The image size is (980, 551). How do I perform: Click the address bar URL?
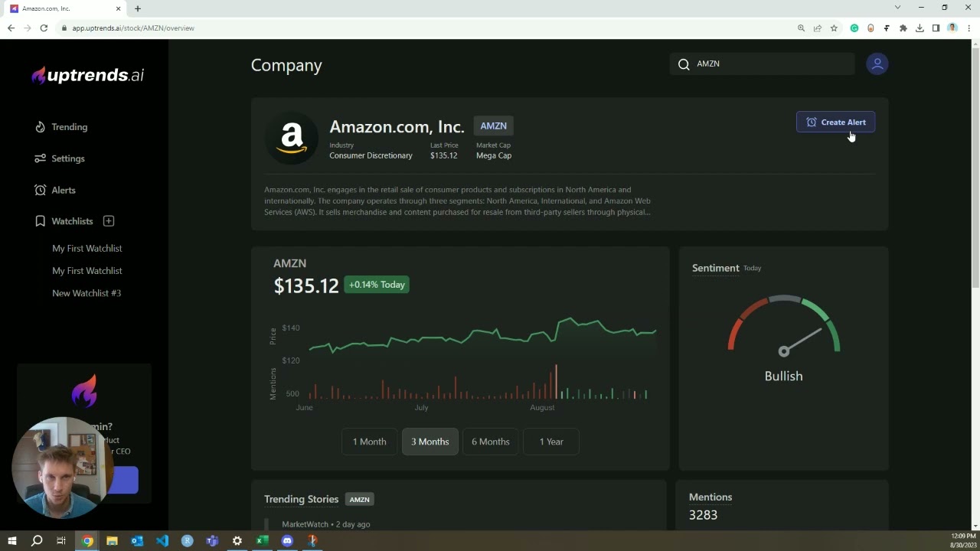coord(133,28)
